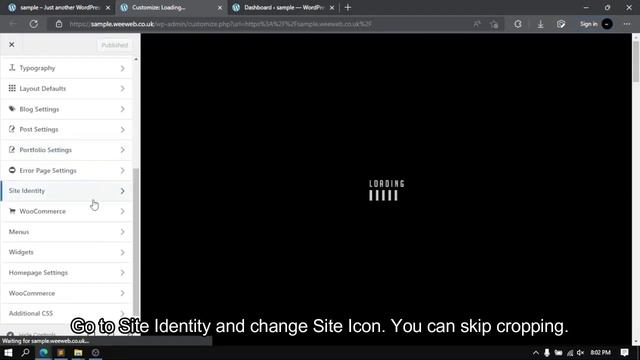
Task: Open Portfolio Settings section
Action: 67,150
